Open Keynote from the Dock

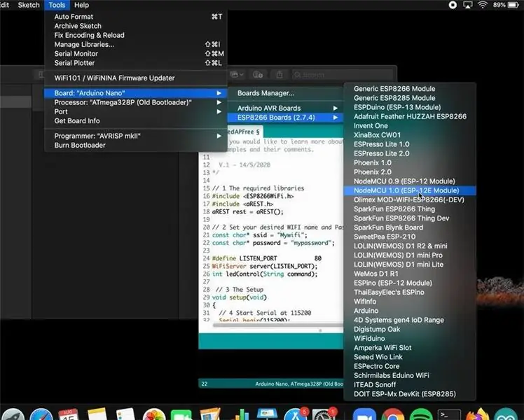click(x=267, y=414)
